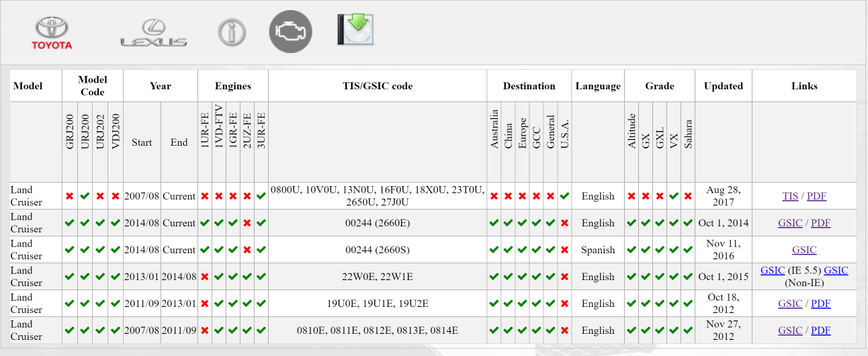
Task: Click the red GRJ200 cross in first row
Action: click(x=70, y=196)
